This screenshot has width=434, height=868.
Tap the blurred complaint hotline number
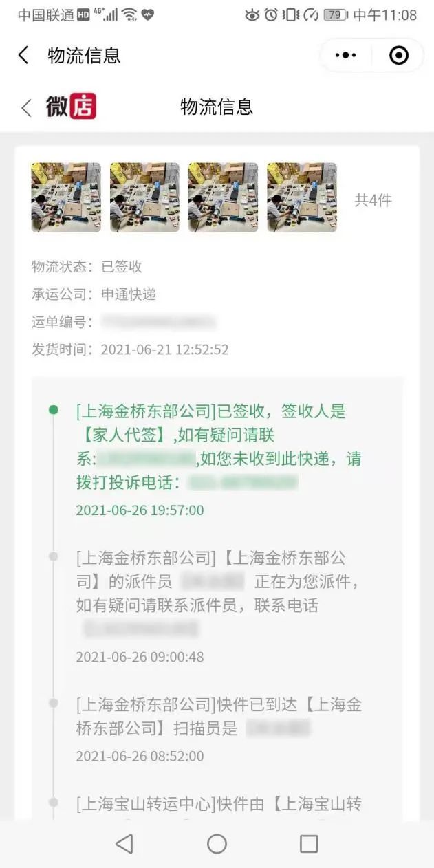pos(242,483)
